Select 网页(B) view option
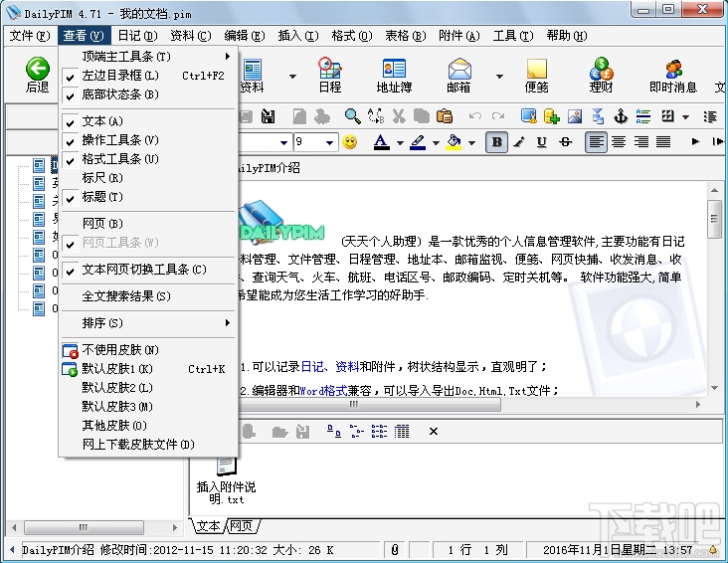The image size is (728, 563). pos(148,224)
